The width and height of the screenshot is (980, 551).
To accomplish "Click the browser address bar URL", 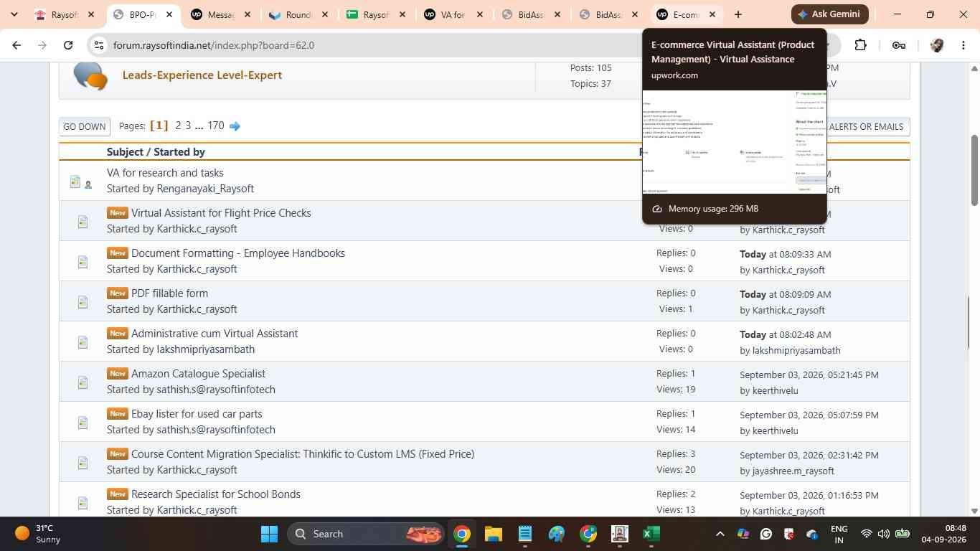I will (214, 45).
